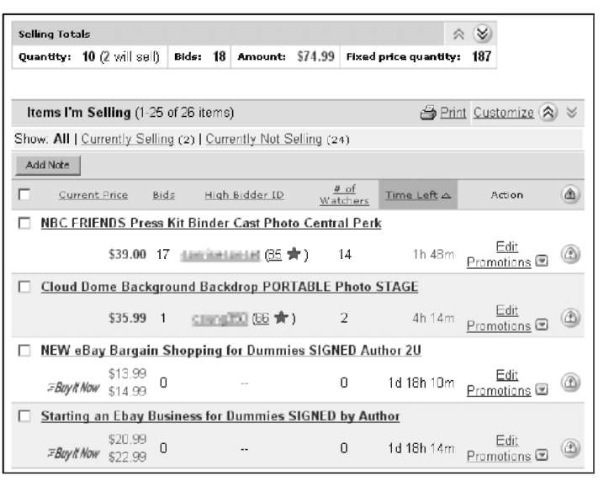Select the $14.99 Buy It Now price

[127, 391]
